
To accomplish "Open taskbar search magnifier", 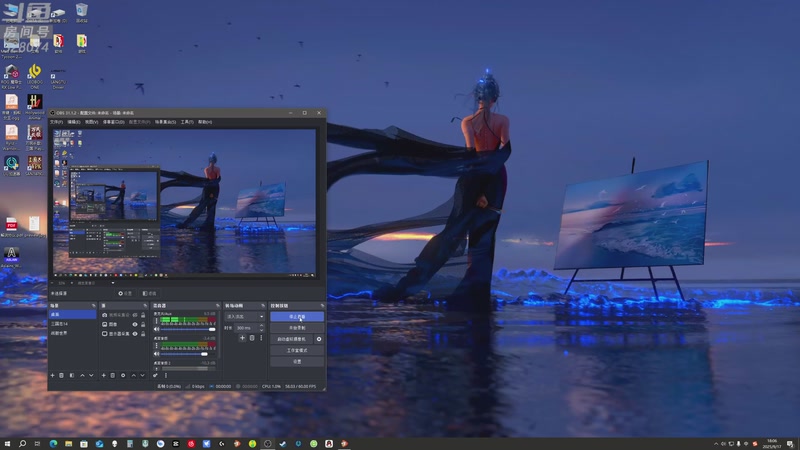I will coord(22,443).
